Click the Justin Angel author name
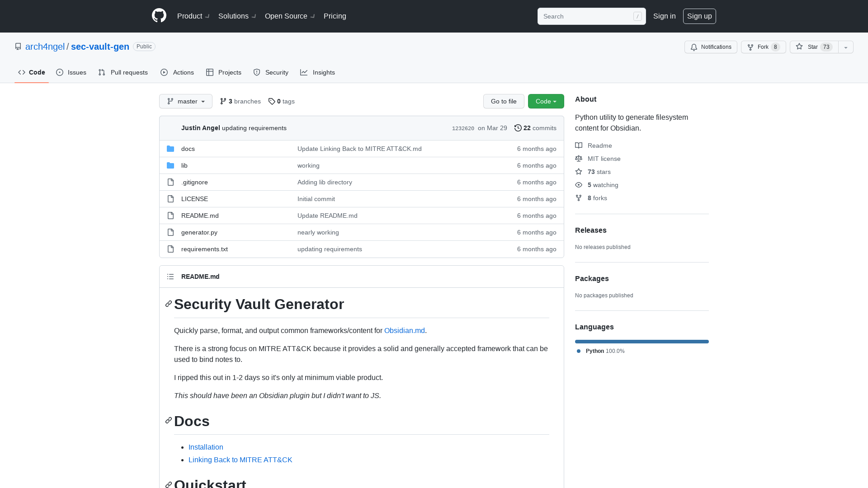 pyautogui.click(x=201, y=128)
